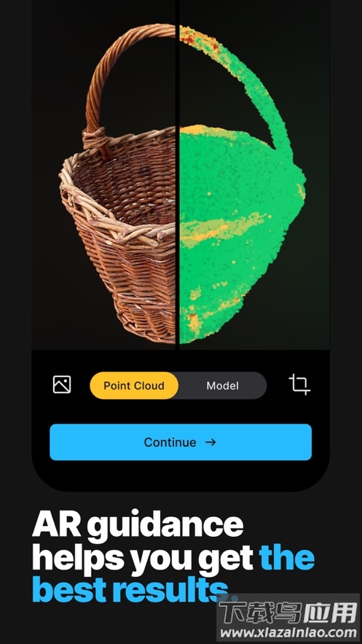Screen dimensions: 362x644
Task: Click the 'helps you get' text line
Action: click(x=142, y=558)
